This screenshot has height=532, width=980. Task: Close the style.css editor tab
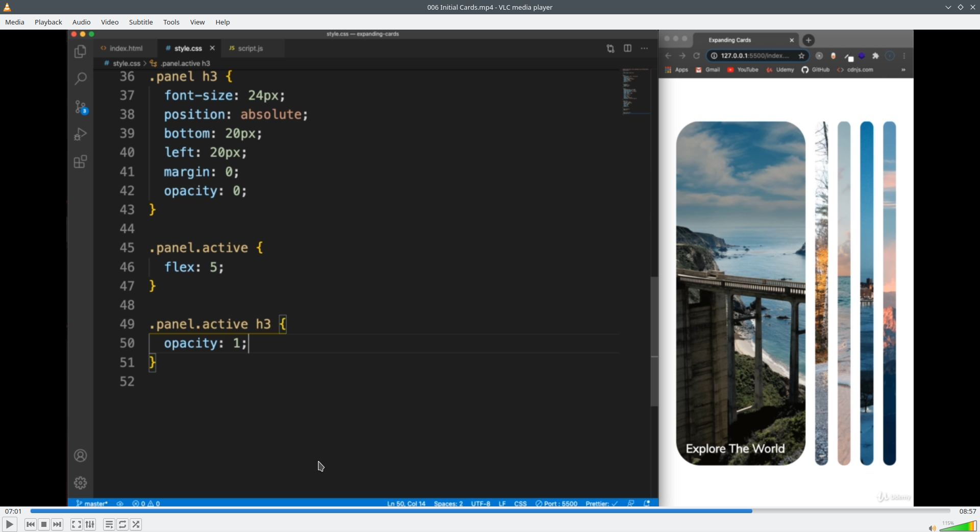(212, 48)
